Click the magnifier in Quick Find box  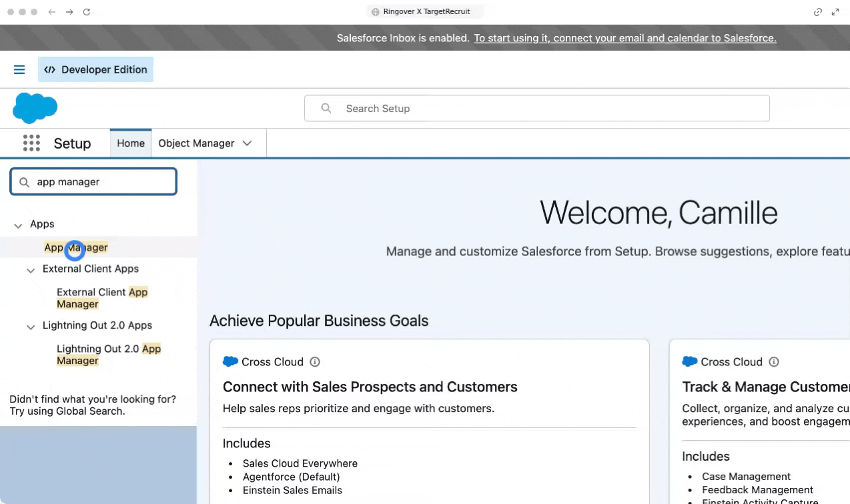coord(25,182)
